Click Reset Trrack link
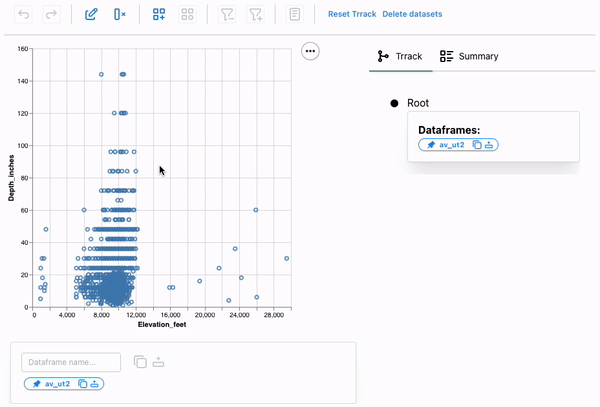Image resolution: width=600 pixels, height=407 pixels. tap(352, 14)
